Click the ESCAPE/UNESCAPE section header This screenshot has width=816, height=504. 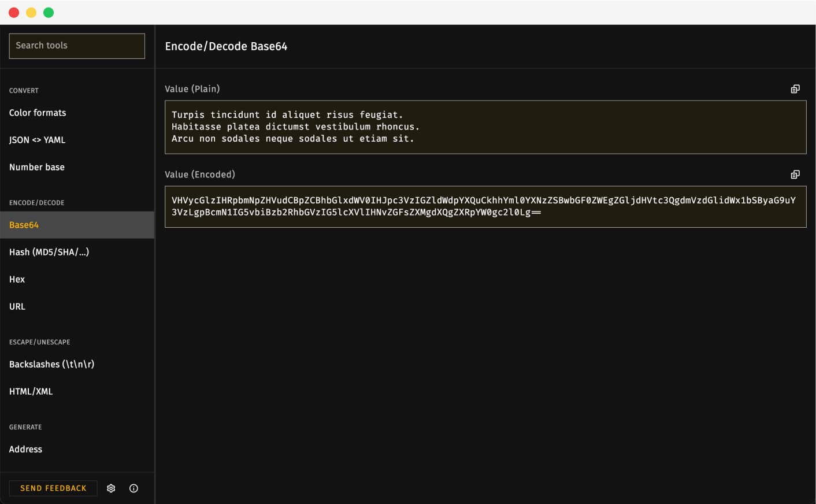click(x=39, y=342)
